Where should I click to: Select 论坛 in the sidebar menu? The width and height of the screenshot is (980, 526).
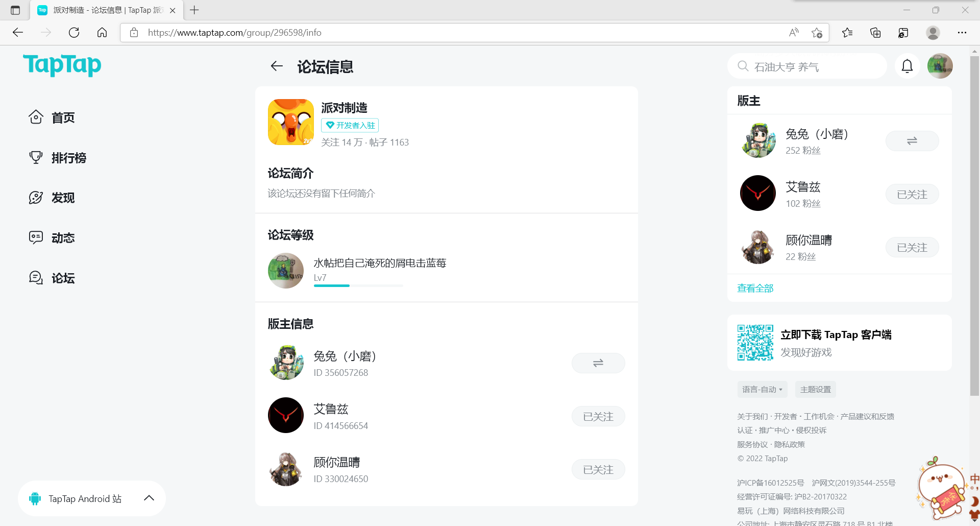63,278
